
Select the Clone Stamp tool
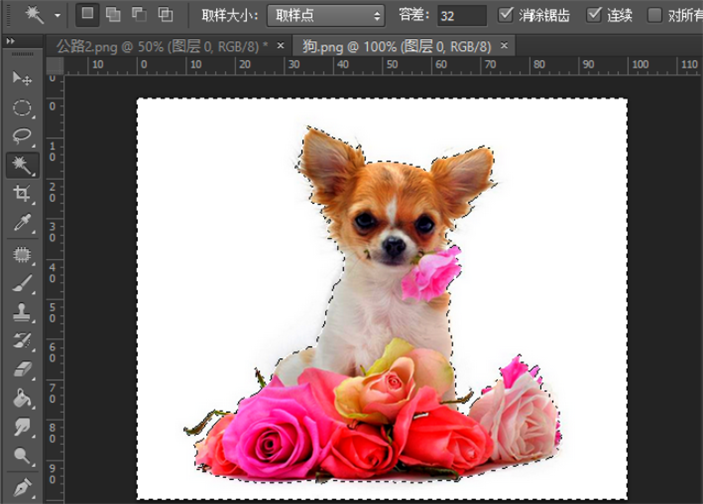click(22, 312)
